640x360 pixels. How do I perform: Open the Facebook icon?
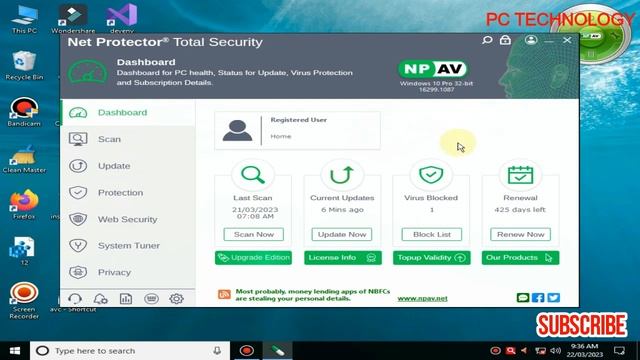point(538,298)
